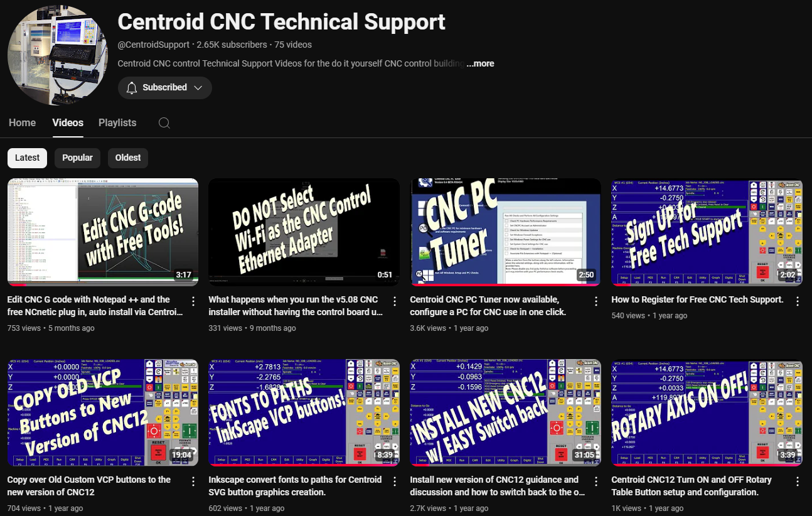The width and height of the screenshot is (812, 516).
Task: Open more options for Copy over Old VCP video
Action: 193,481
